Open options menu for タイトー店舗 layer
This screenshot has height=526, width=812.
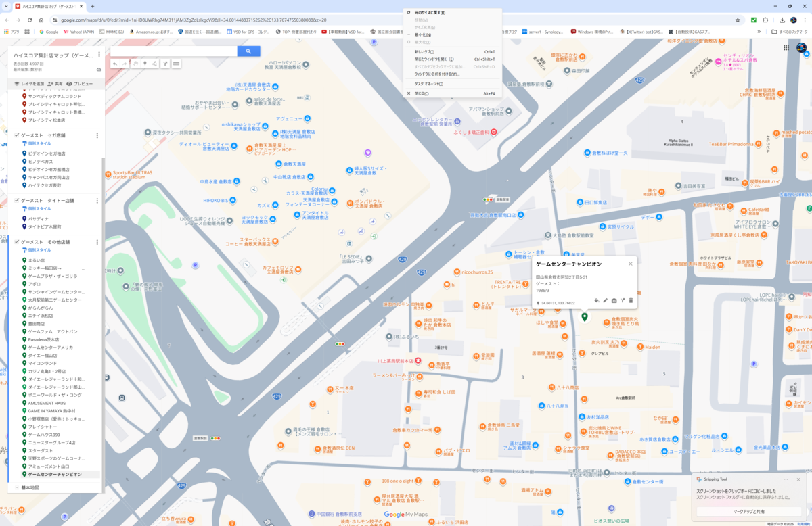point(97,201)
